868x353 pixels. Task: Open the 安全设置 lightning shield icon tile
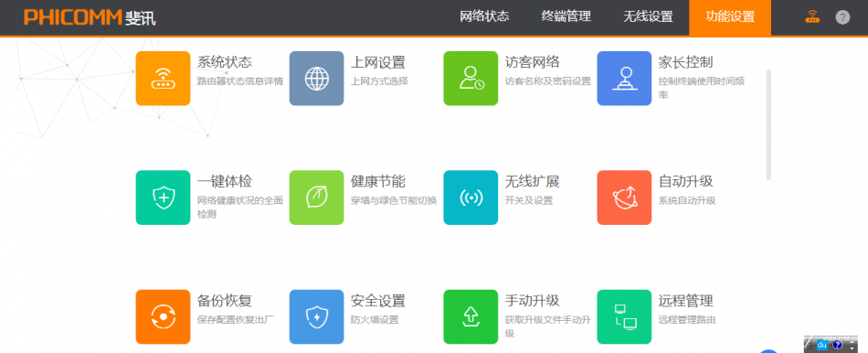coord(317,317)
